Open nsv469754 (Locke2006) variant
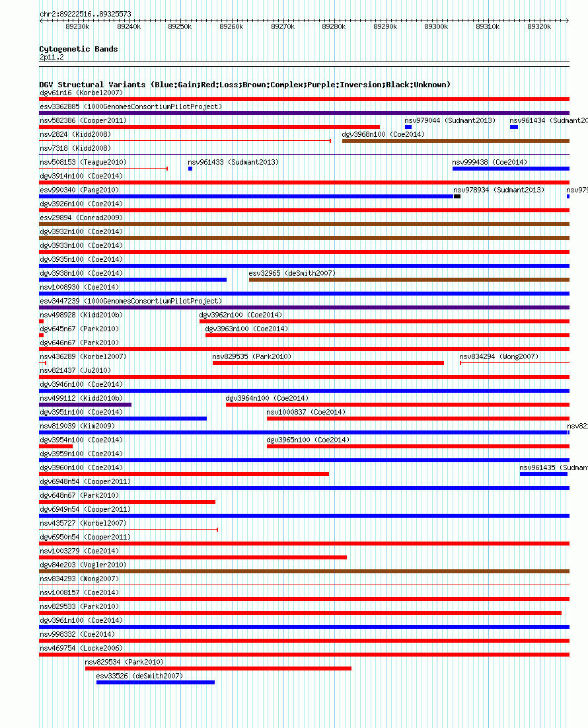This screenshot has height=728, width=588. [82, 650]
